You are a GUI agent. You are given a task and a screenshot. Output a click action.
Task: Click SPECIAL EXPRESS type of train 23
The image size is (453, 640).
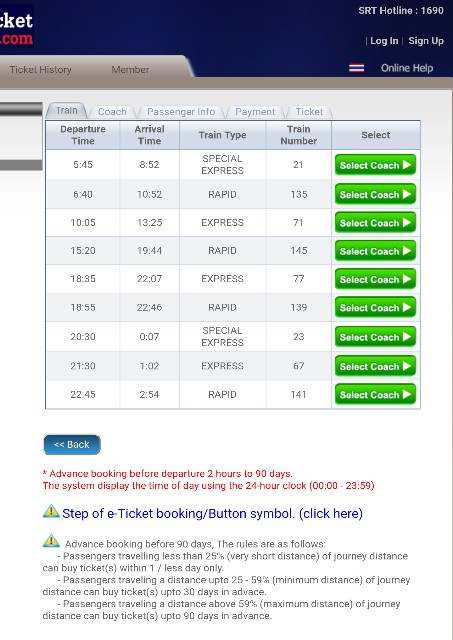point(222,336)
